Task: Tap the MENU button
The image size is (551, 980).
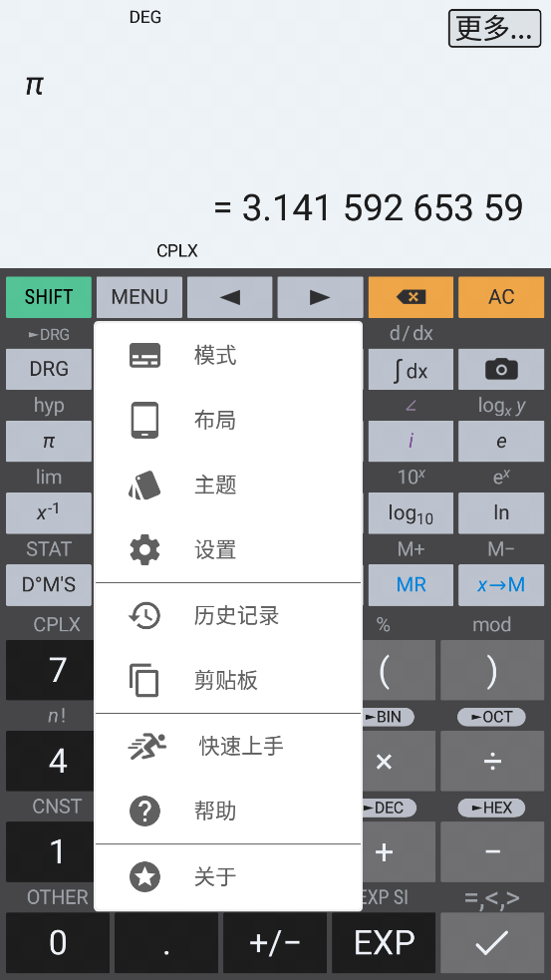Action: [139, 297]
